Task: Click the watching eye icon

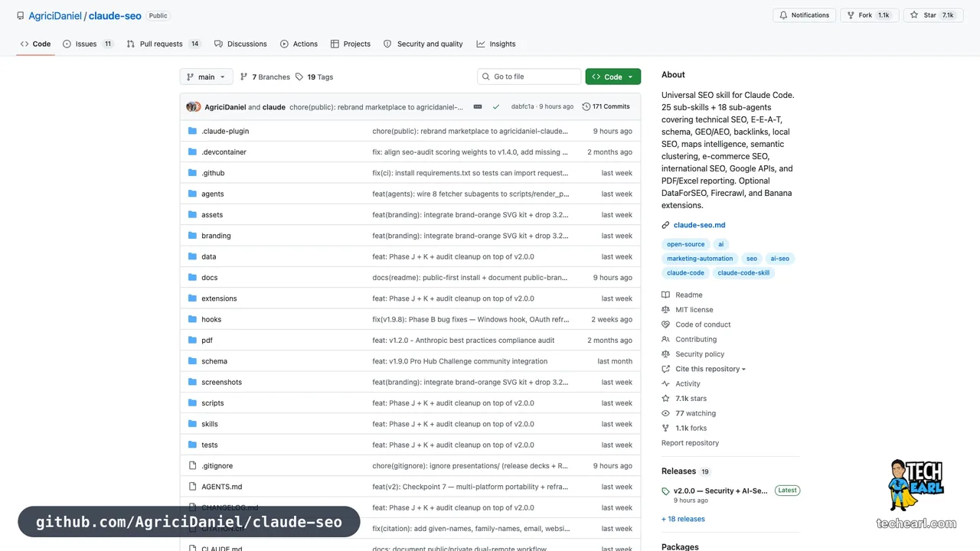Action: (x=665, y=413)
